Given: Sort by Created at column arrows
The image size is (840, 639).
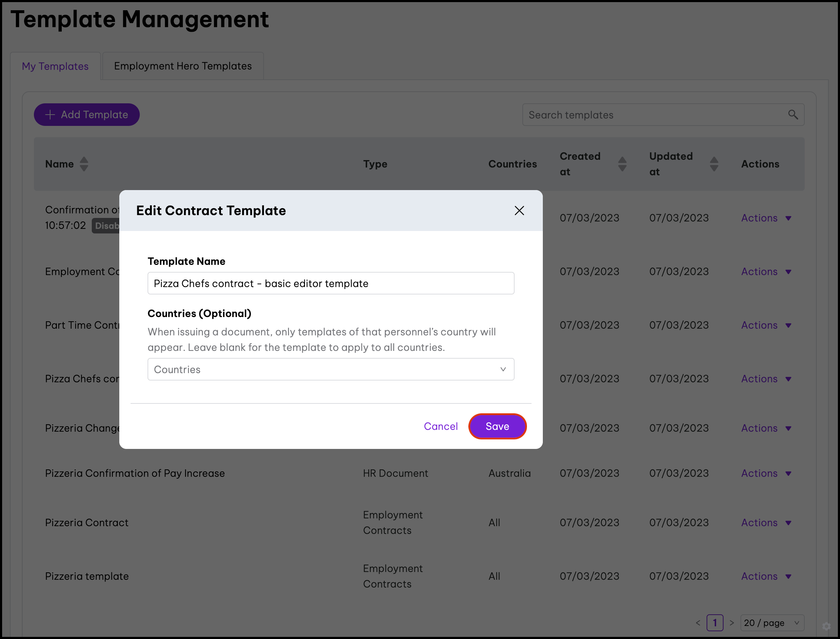Looking at the screenshot, I should (622, 164).
